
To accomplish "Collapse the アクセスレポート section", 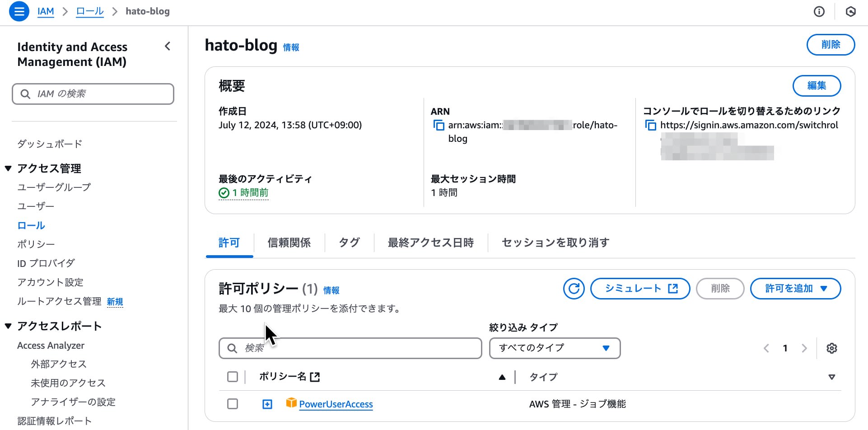I will click(8, 326).
